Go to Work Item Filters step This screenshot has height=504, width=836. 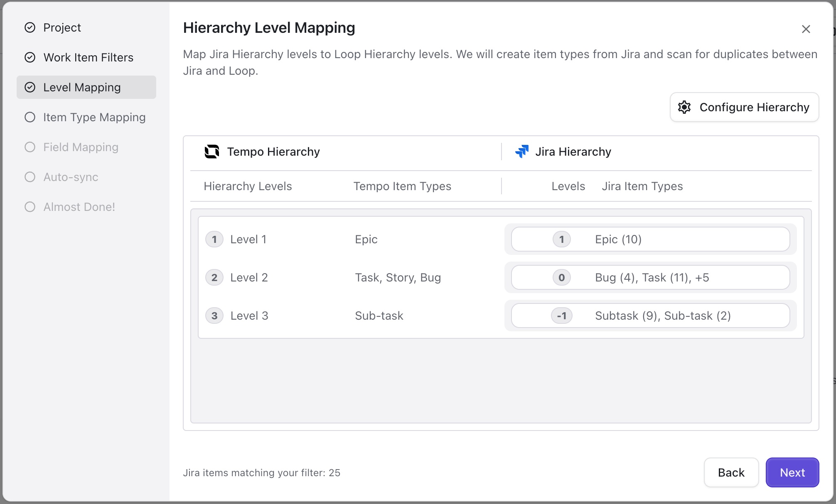(x=86, y=57)
